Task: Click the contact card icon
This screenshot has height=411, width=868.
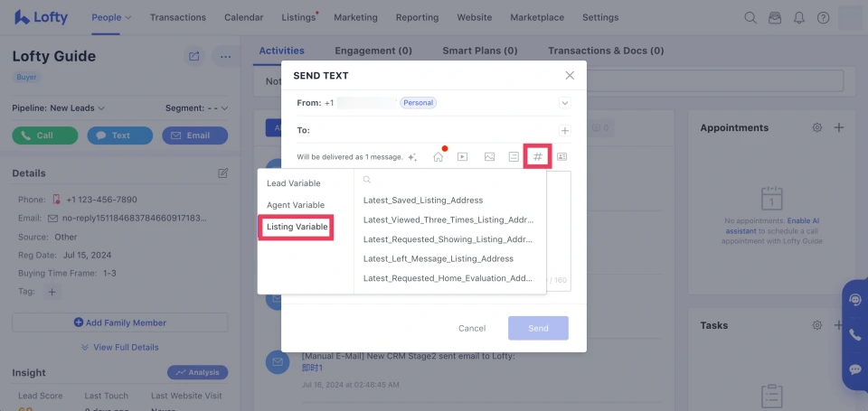Action: 561,156
